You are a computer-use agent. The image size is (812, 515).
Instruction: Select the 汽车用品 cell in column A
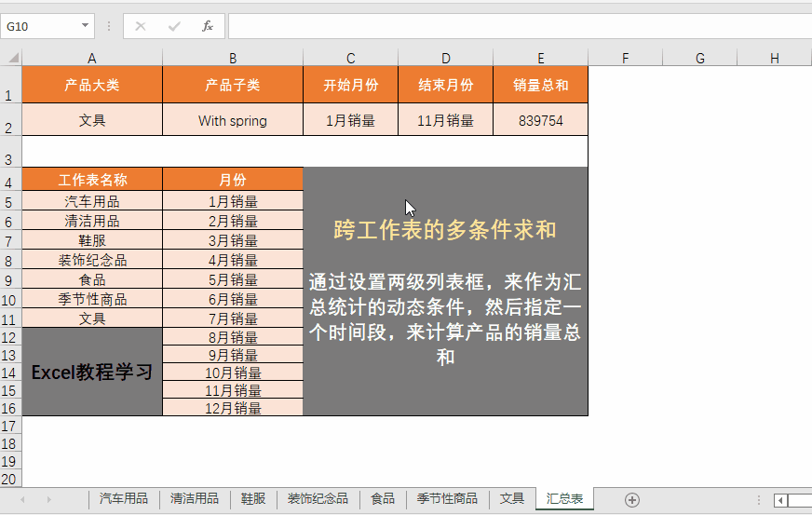pos(92,201)
